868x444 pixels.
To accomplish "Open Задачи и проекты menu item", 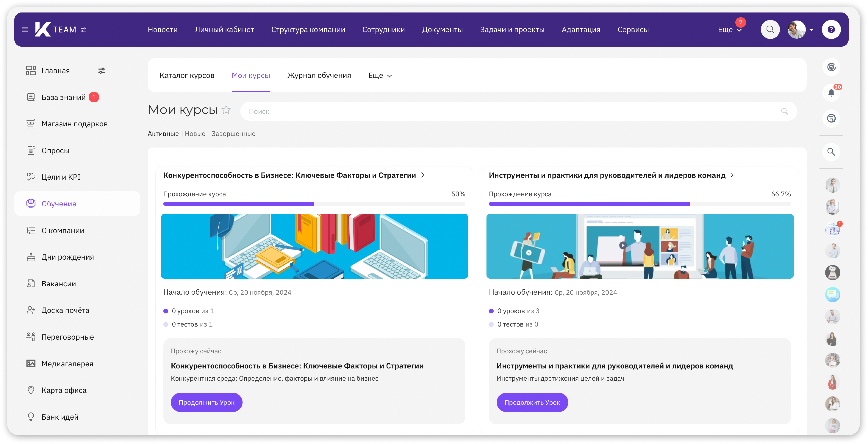I will pyautogui.click(x=512, y=30).
